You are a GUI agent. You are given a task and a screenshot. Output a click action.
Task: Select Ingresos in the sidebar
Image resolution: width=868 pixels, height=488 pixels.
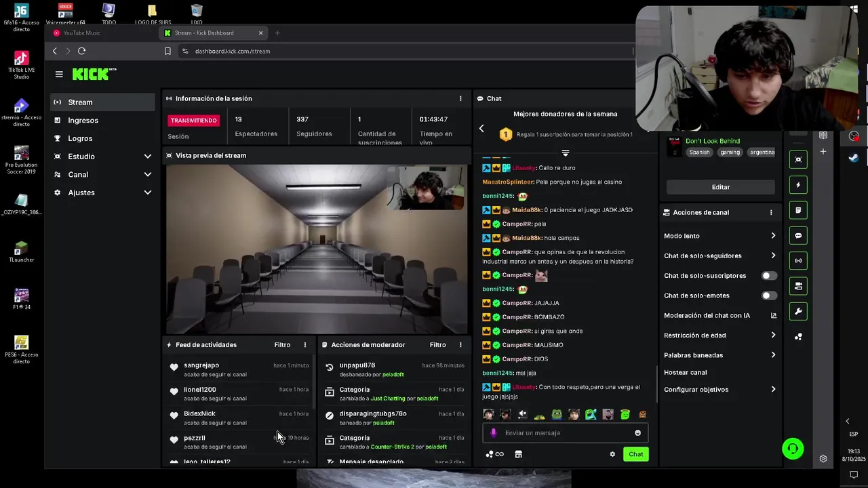[103, 120]
